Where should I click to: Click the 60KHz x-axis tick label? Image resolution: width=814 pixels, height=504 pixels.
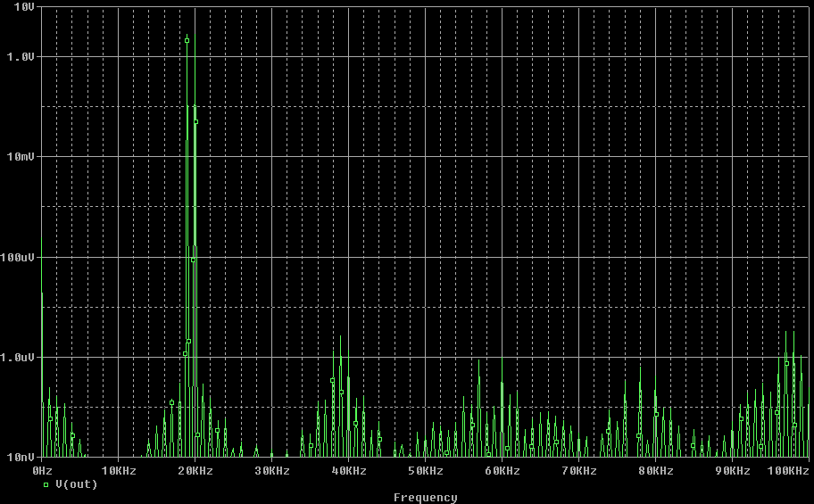(x=503, y=470)
